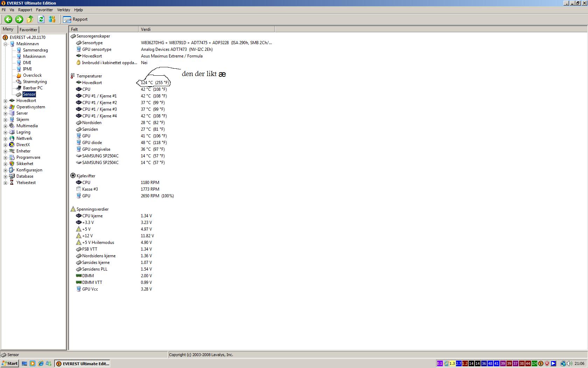Select DMI in the tree
Screen dimensions: 588x368
point(27,63)
